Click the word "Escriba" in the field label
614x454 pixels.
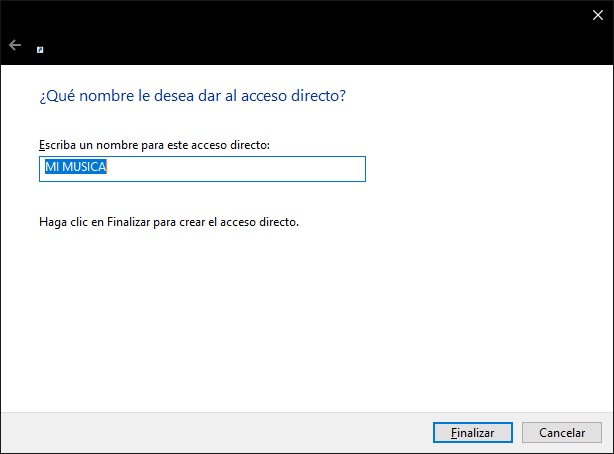coord(57,145)
